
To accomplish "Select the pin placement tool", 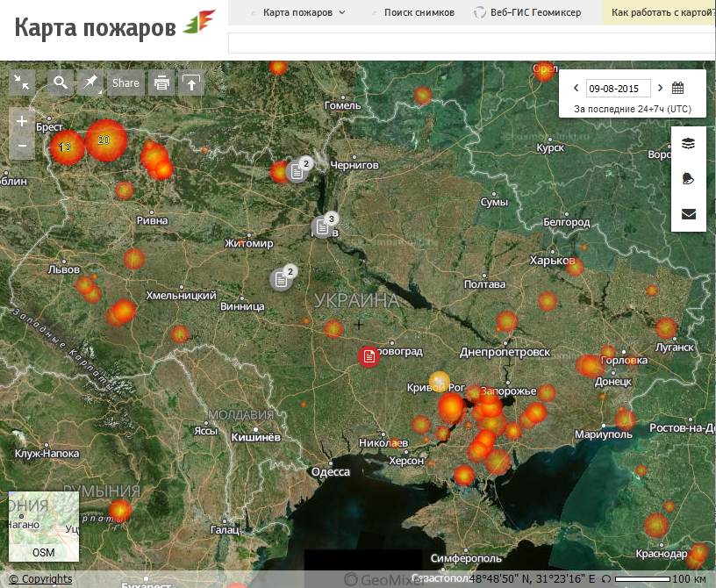I will click(89, 83).
